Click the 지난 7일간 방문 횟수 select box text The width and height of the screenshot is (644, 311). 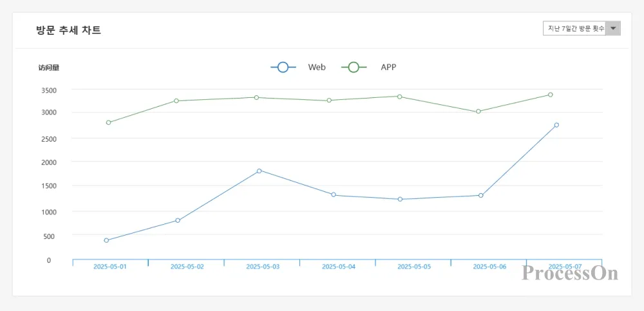click(x=574, y=28)
